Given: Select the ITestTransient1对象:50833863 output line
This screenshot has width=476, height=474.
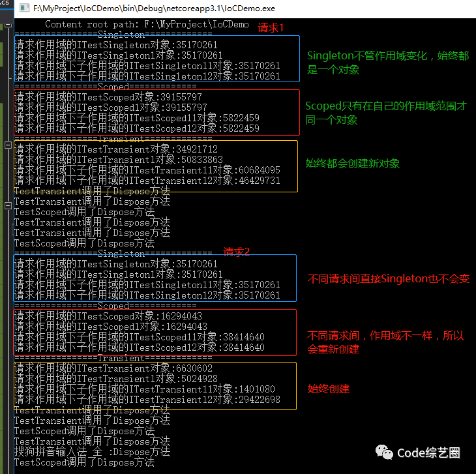Looking at the screenshot, I should [119, 159].
